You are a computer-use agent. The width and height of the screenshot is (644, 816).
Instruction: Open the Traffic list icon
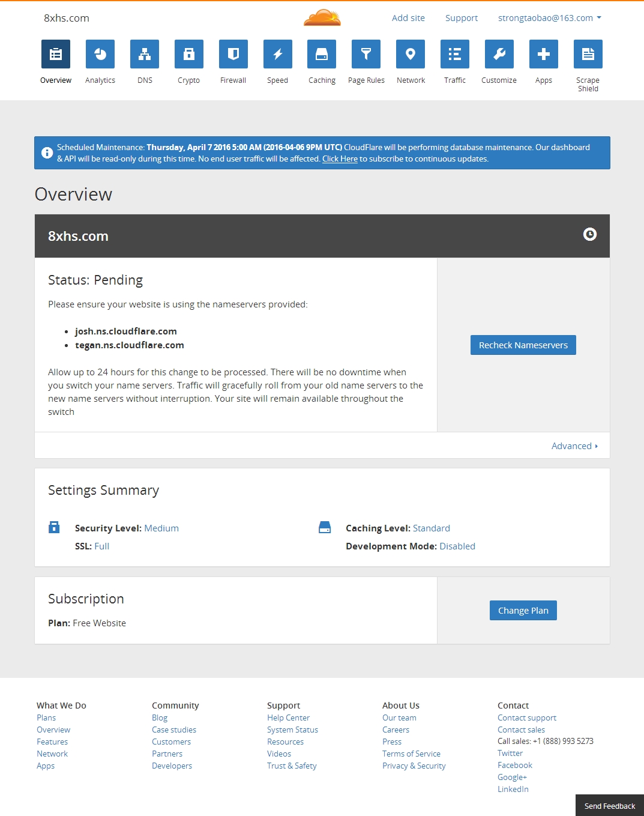(455, 54)
